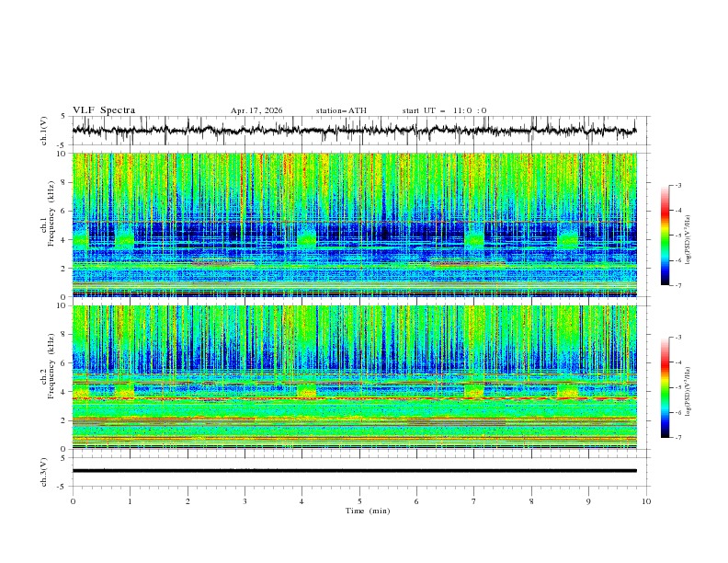The height and width of the screenshot is (563, 728).
Task: Select the date text "Apr. 17, 2026"
Action: point(256,110)
